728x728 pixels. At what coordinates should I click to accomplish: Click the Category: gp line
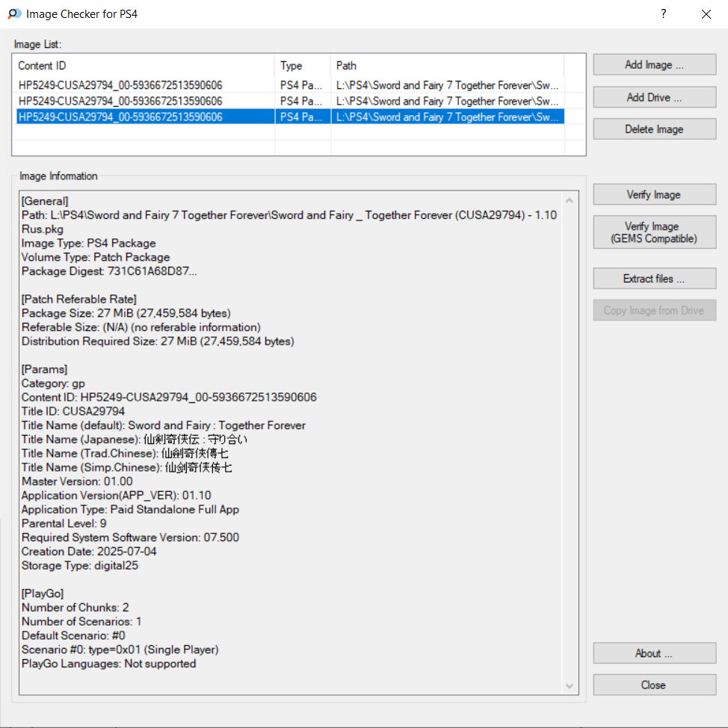click(x=53, y=383)
